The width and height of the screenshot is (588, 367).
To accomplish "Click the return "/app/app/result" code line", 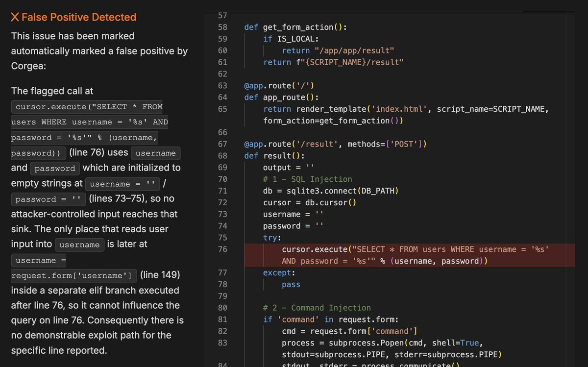I will 338,50.
